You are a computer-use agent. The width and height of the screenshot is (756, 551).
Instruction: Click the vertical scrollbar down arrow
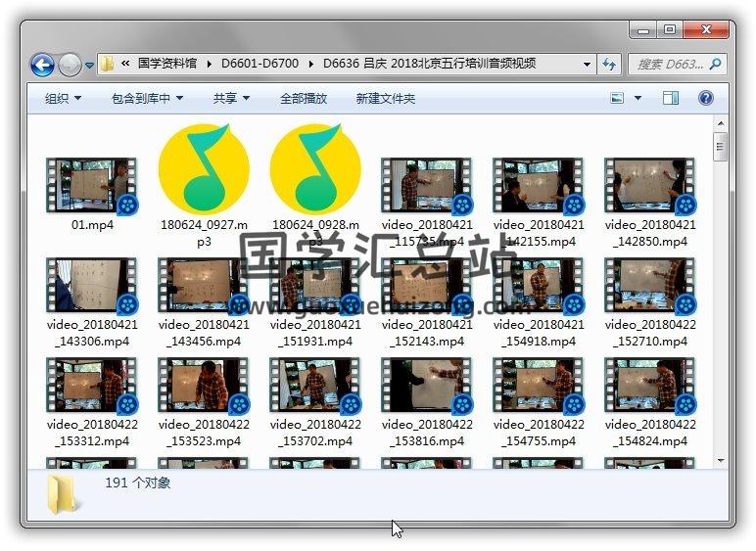tap(721, 460)
